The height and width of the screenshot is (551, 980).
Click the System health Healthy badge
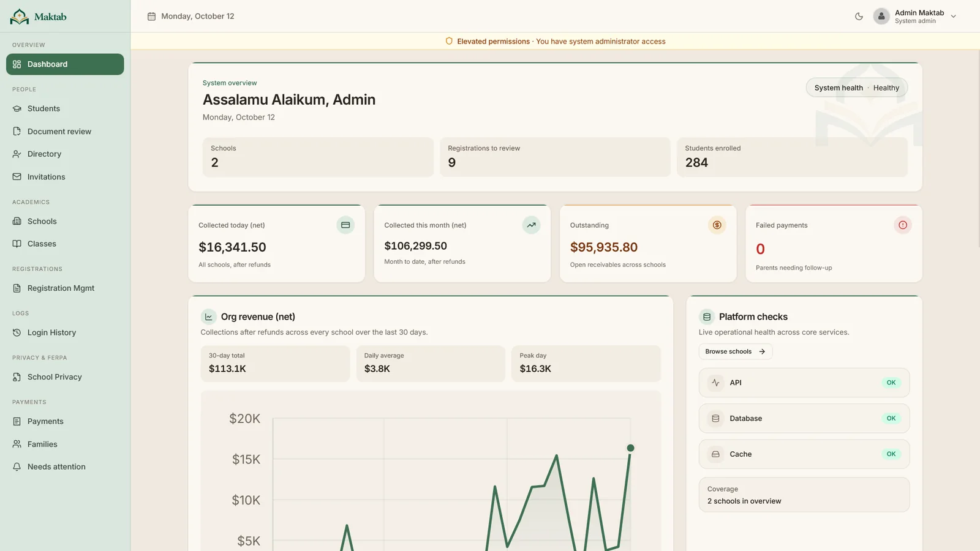856,88
